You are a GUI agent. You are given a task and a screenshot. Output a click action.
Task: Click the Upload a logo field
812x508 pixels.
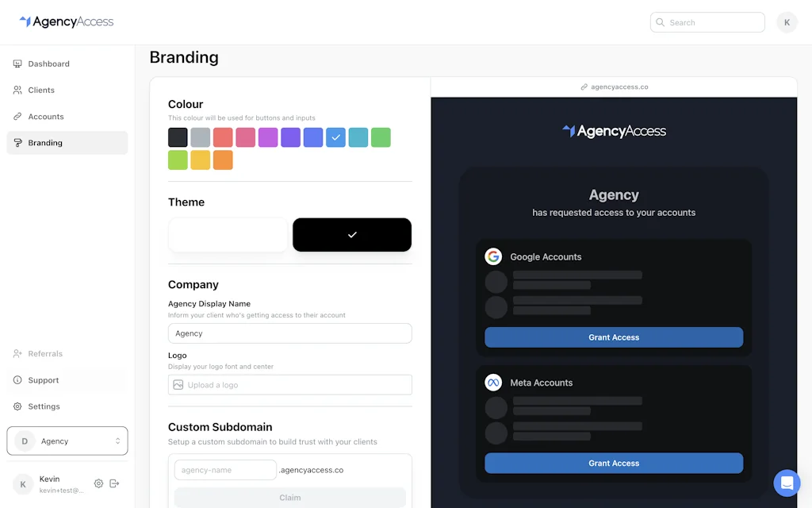289,384
